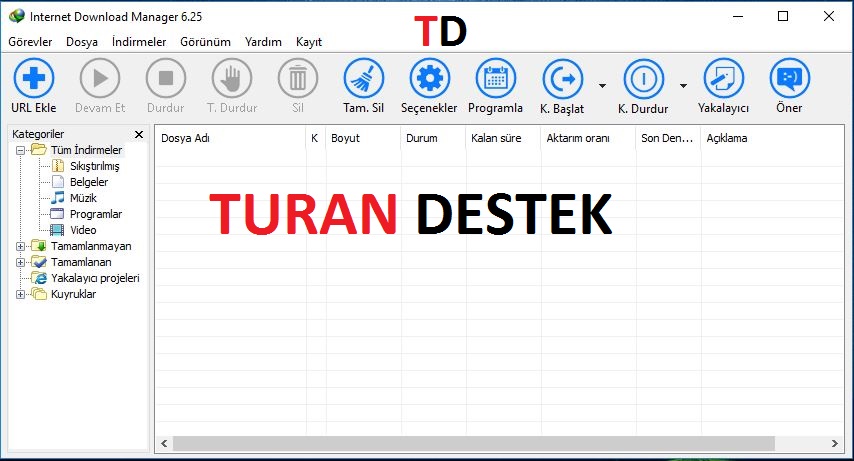Image resolution: width=854 pixels, height=461 pixels.
Task: Click the horizontal scrollbar right arrow
Action: 835,444
